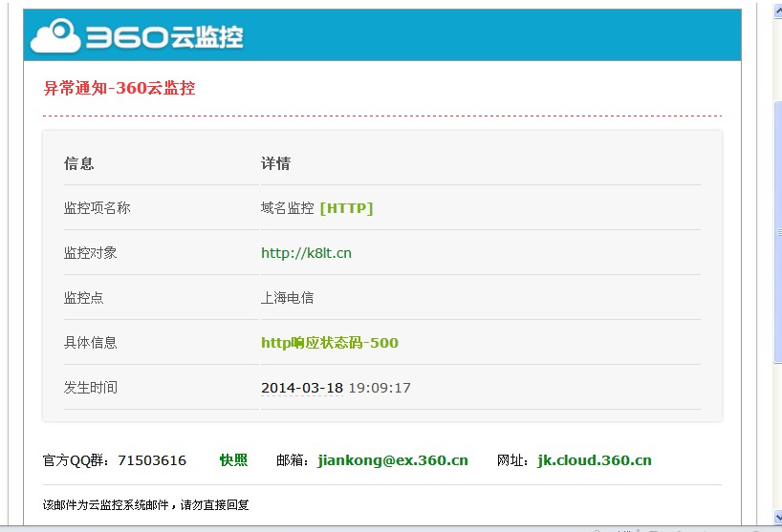Viewport: 782px width, 532px height.
Task: Click the scrollbar up arrow
Action: tap(777, 11)
